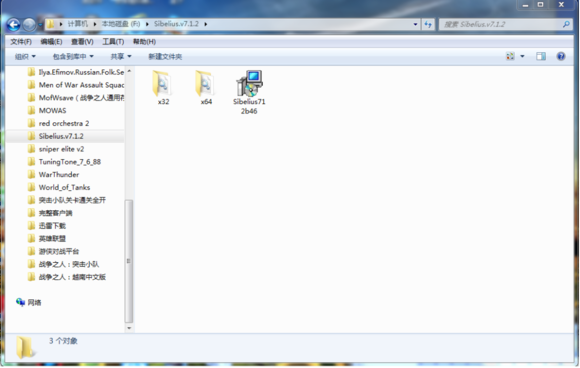Click the forward navigation arrow button
This screenshot has height=368, width=580.
point(29,25)
